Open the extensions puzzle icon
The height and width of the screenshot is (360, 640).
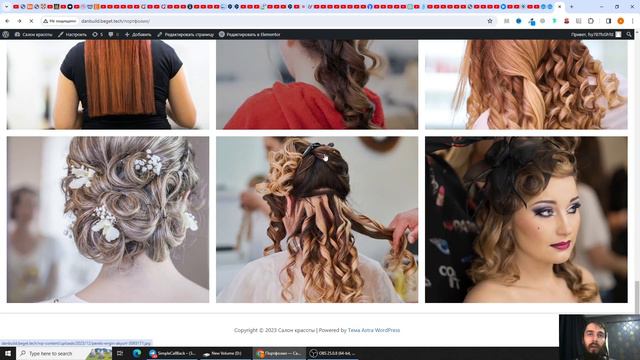click(591, 21)
